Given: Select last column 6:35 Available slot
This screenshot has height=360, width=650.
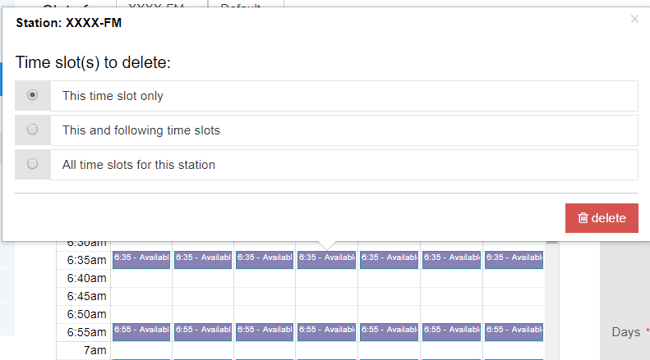Looking at the screenshot, I should click(x=514, y=260).
